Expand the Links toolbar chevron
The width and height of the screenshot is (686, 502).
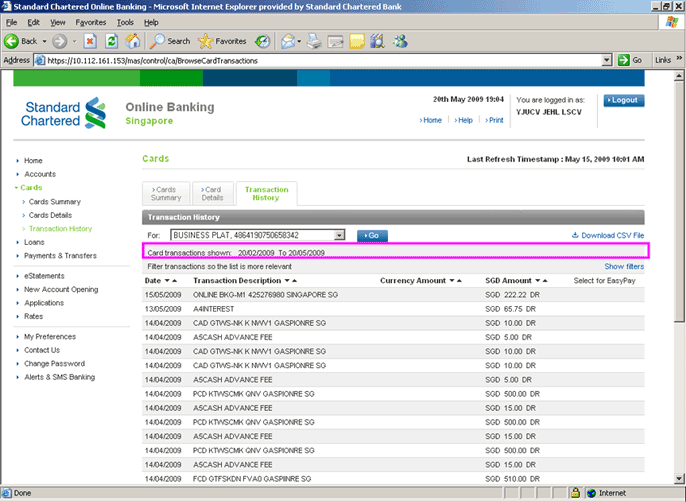click(x=679, y=58)
